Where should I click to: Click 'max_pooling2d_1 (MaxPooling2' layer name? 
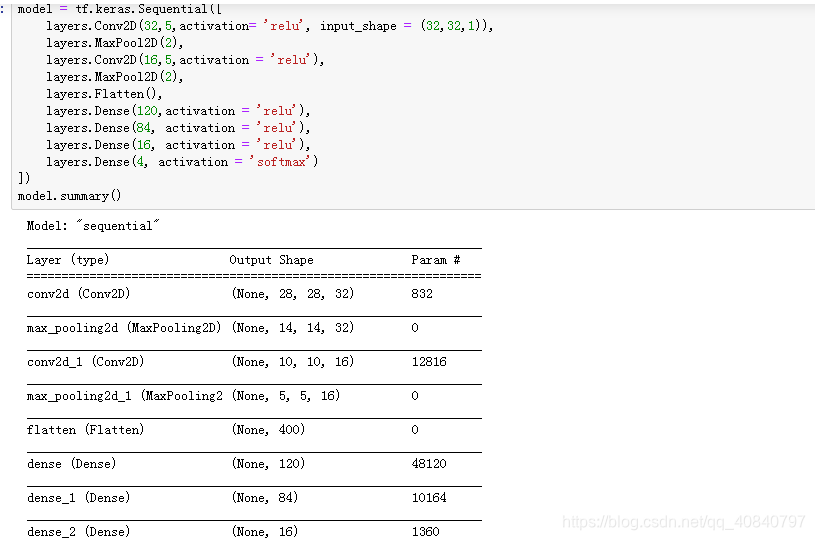coord(125,396)
